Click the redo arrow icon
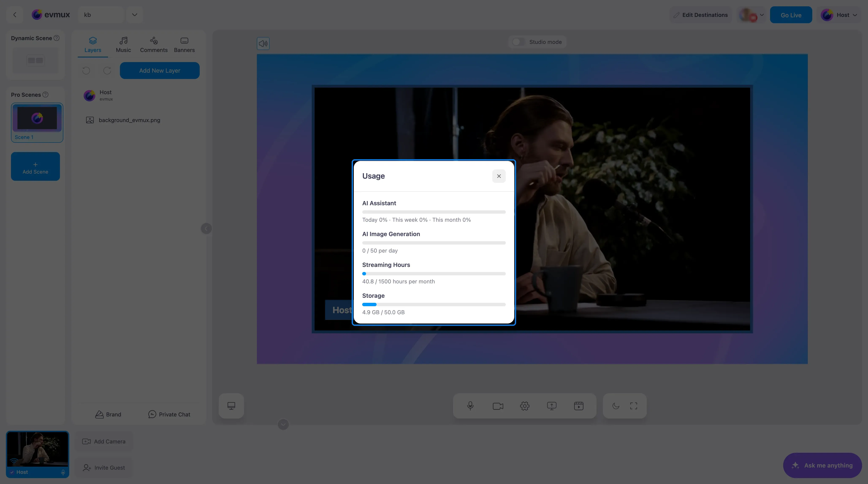This screenshot has height=484, width=868. click(107, 71)
